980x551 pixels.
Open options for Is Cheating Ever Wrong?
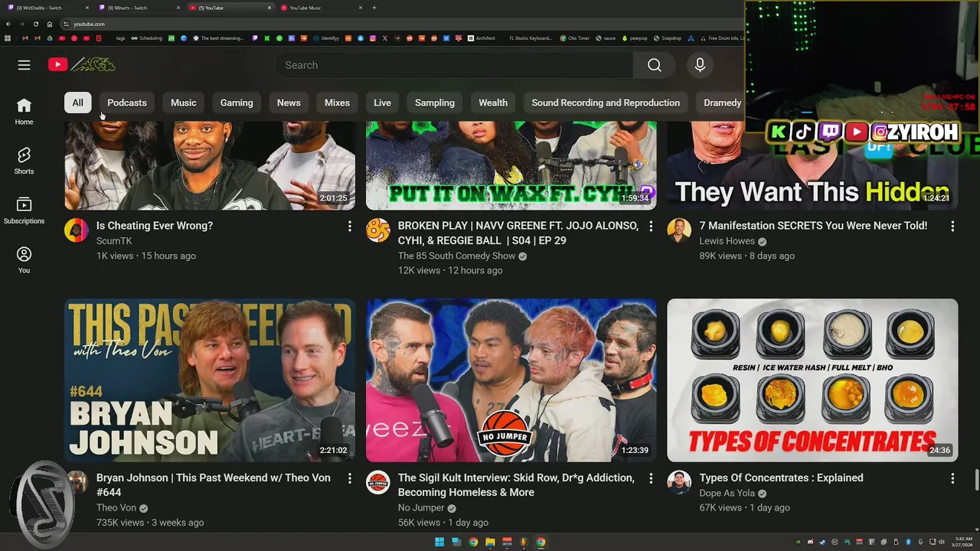pyautogui.click(x=349, y=227)
